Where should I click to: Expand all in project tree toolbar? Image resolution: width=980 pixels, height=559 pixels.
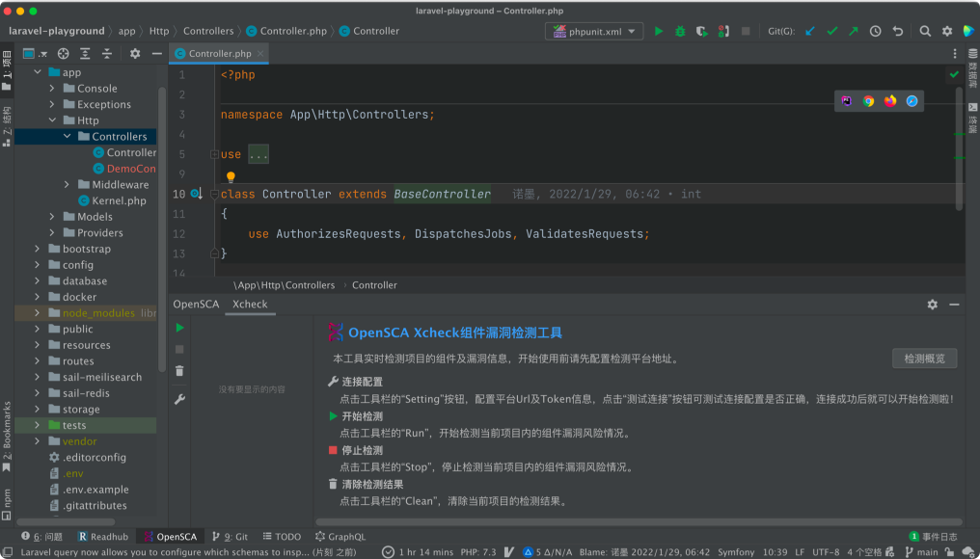click(85, 54)
